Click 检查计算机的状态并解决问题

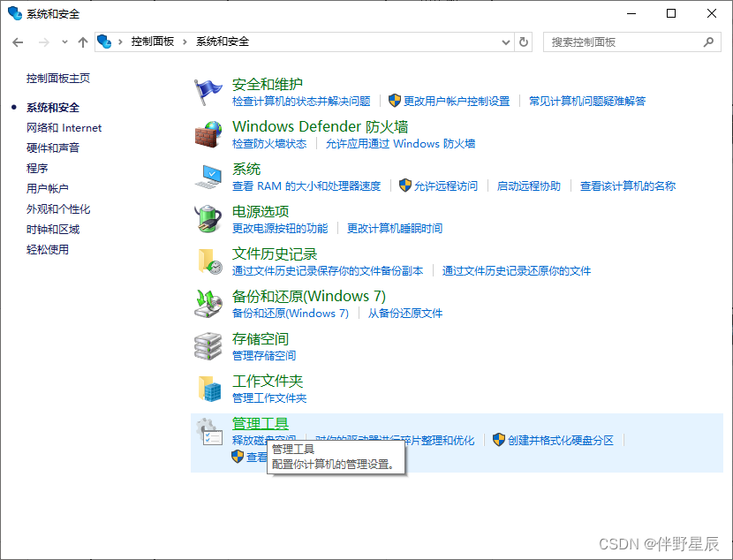[301, 101]
